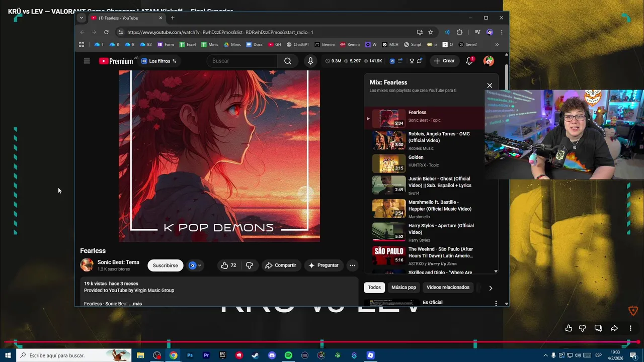
Task: Open The Weeknd - São Paulo thumbnail
Action: pyautogui.click(x=389, y=255)
